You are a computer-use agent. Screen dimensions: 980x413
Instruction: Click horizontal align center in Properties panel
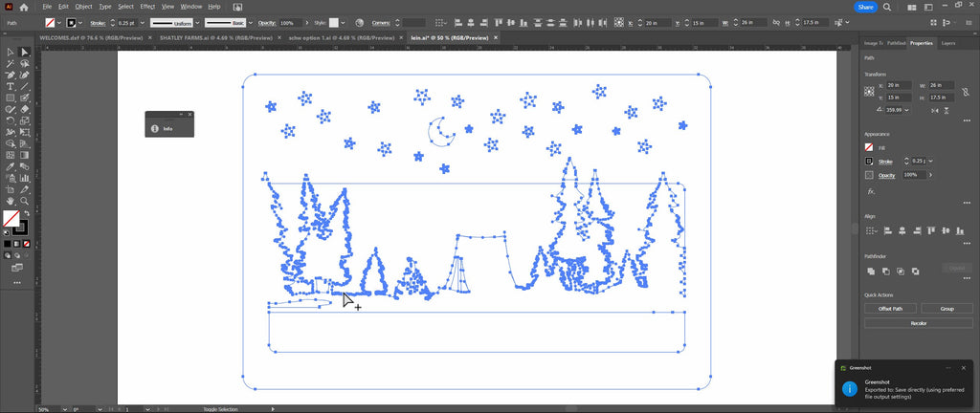coord(902,230)
